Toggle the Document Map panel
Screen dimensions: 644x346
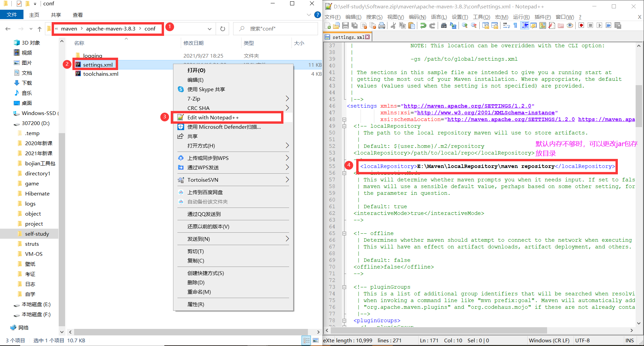(542, 26)
